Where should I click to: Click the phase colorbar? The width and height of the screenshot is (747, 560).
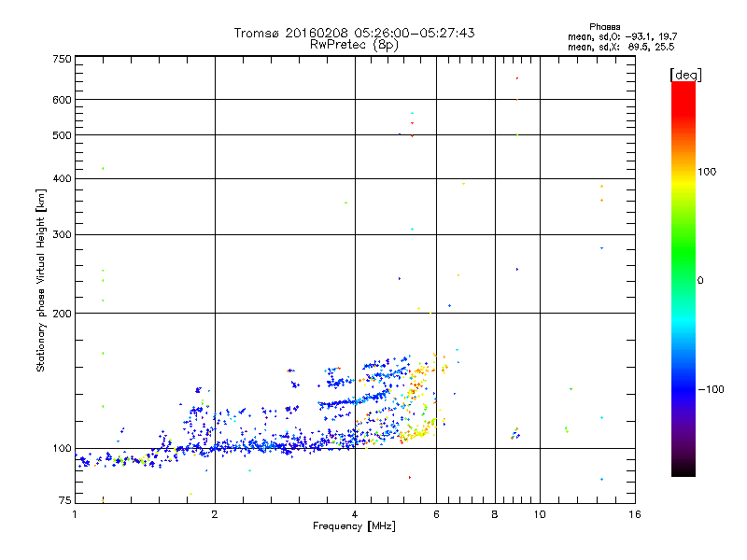point(684,278)
